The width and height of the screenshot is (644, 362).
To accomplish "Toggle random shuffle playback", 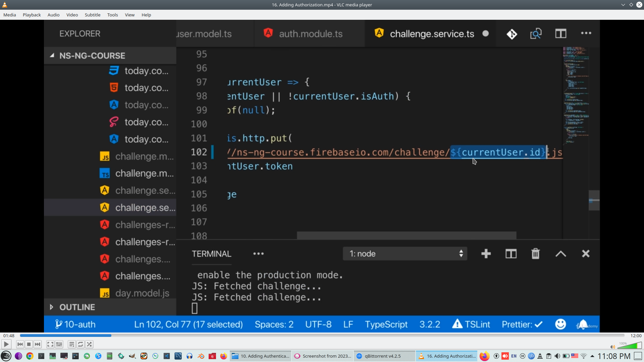I will [89, 344].
